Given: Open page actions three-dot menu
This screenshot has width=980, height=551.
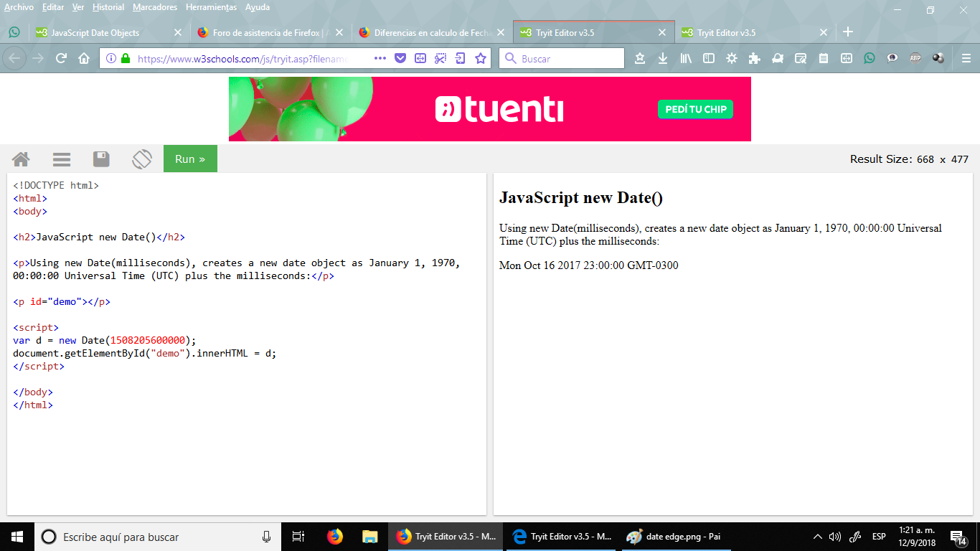Looking at the screenshot, I should click(x=380, y=59).
